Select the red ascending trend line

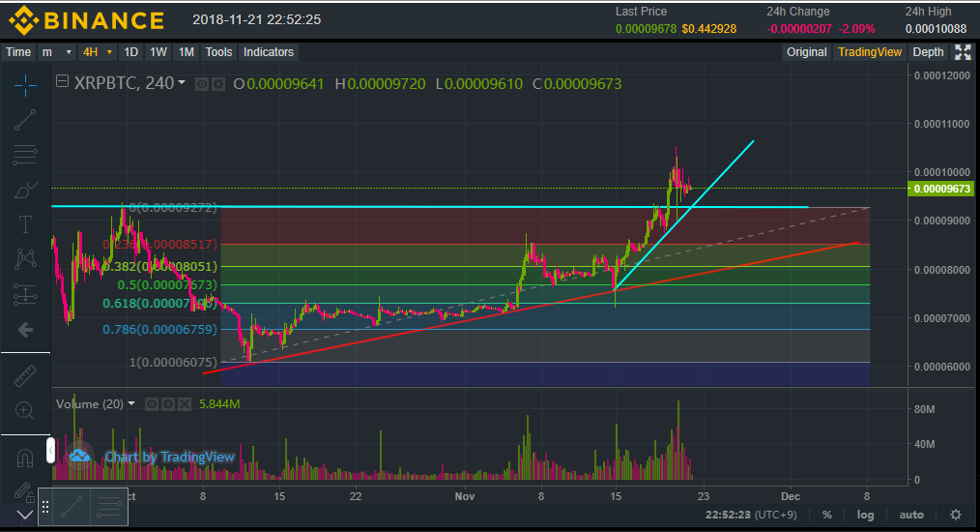pyautogui.click(x=532, y=308)
